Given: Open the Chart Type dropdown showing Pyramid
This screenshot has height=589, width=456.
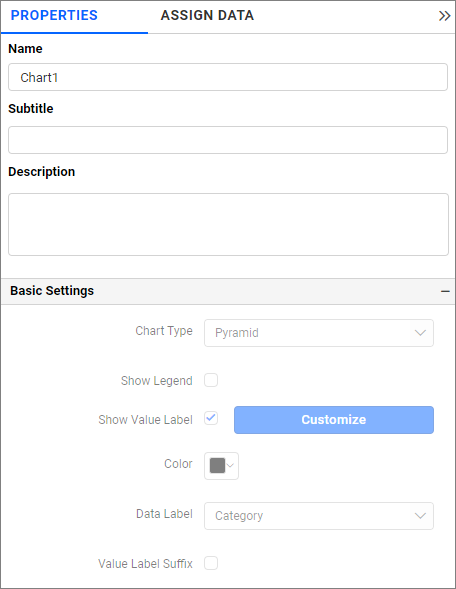Looking at the screenshot, I should (319, 333).
